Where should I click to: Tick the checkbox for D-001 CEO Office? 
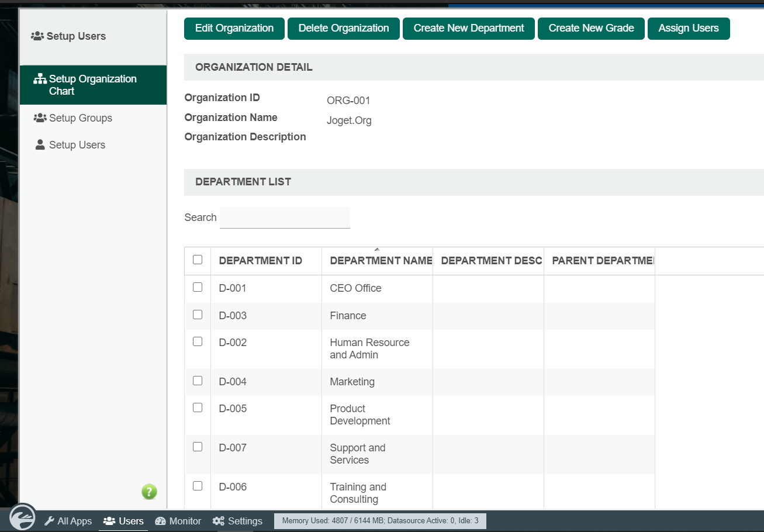198,287
